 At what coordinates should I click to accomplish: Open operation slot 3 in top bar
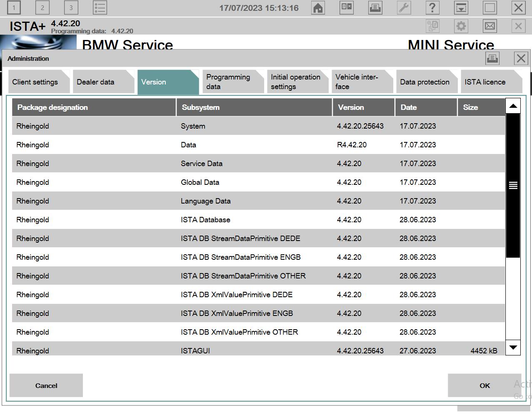pos(71,7)
